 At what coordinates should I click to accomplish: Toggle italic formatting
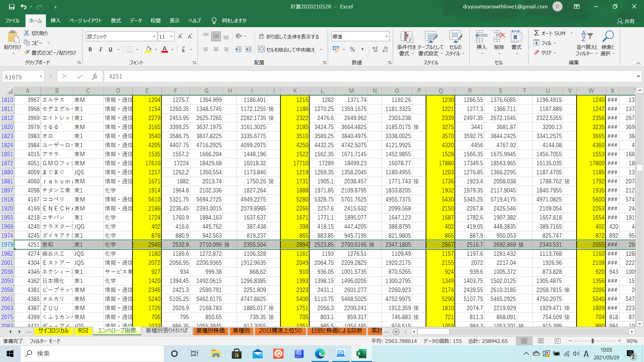(x=100, y=50)
